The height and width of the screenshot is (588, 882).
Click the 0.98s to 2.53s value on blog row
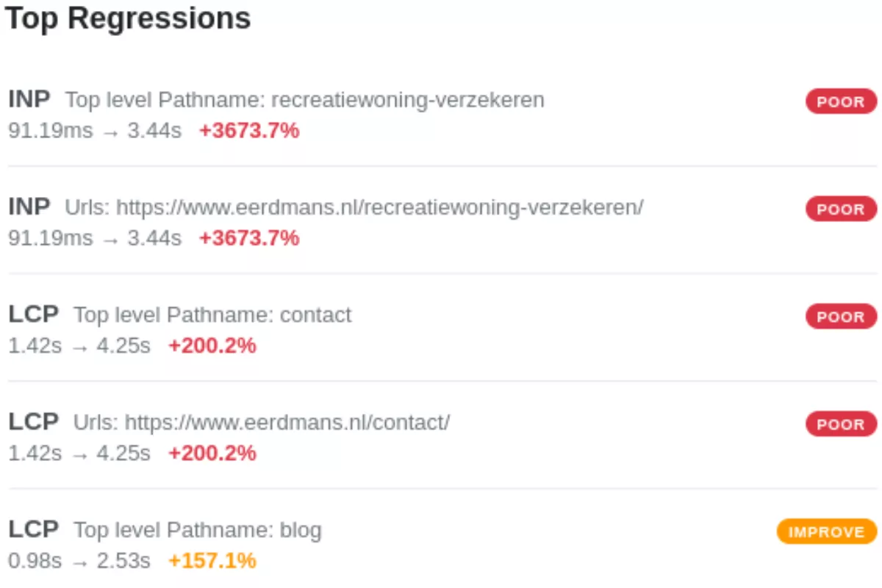(81, 561)
